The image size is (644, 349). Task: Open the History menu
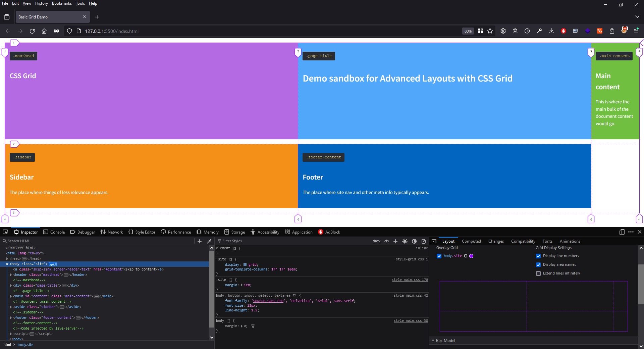42,3
